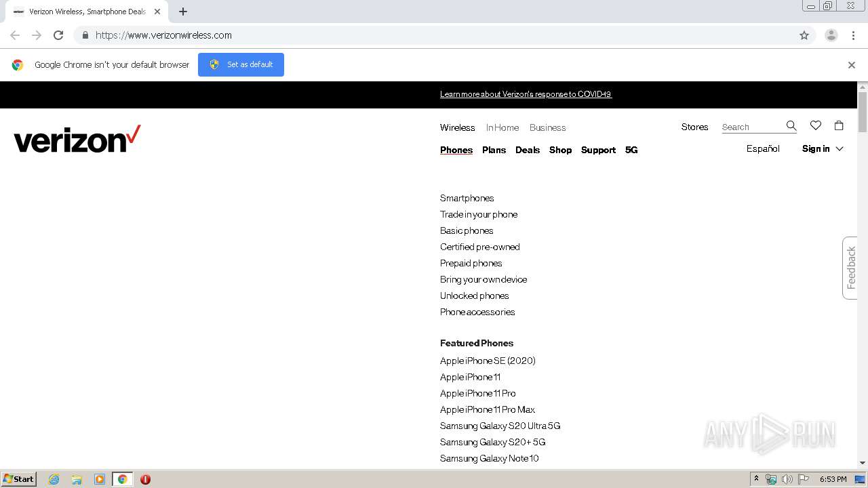
Task: Open Chrome's three-dot menu
Action: click(853, 35)
